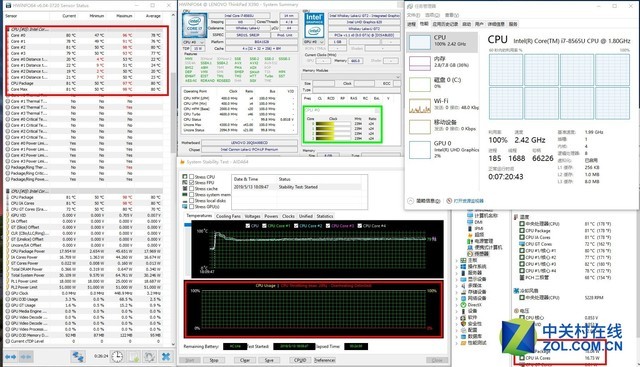Click the resource monitor icon in Task Manager
The height and width of the screenshot is (367, 640).
click(449, 201)
